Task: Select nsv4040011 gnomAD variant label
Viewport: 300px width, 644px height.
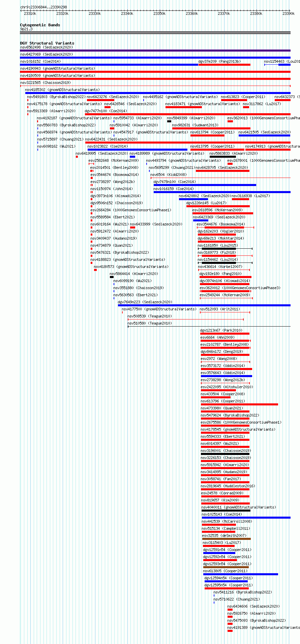Action: tap(239, 507)
